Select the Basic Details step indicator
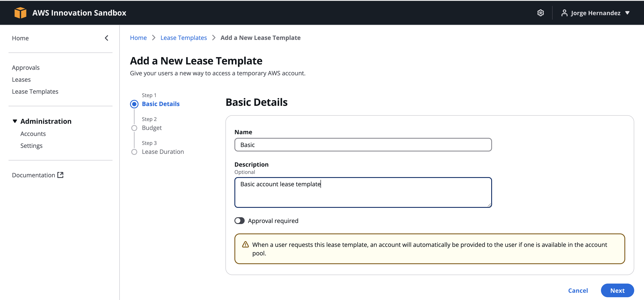Viewport: 644px width, 300px height. 134,104
